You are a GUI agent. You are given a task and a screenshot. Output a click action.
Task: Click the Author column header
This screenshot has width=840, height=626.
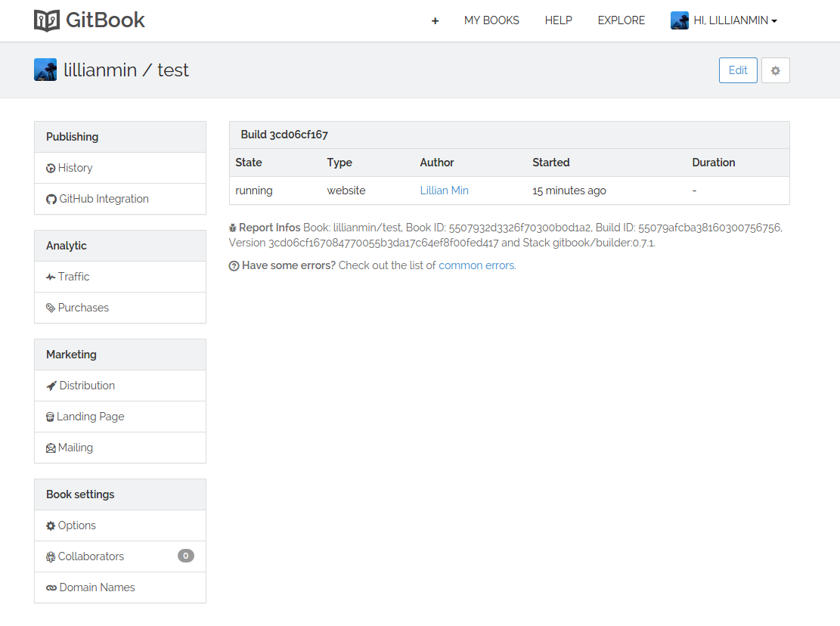coord(436,163)
